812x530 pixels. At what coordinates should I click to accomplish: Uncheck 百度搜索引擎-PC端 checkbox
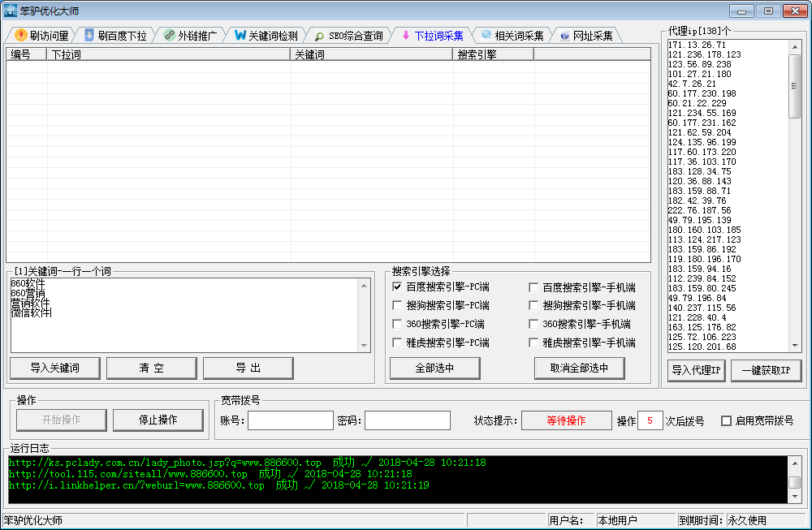(397, 287)
